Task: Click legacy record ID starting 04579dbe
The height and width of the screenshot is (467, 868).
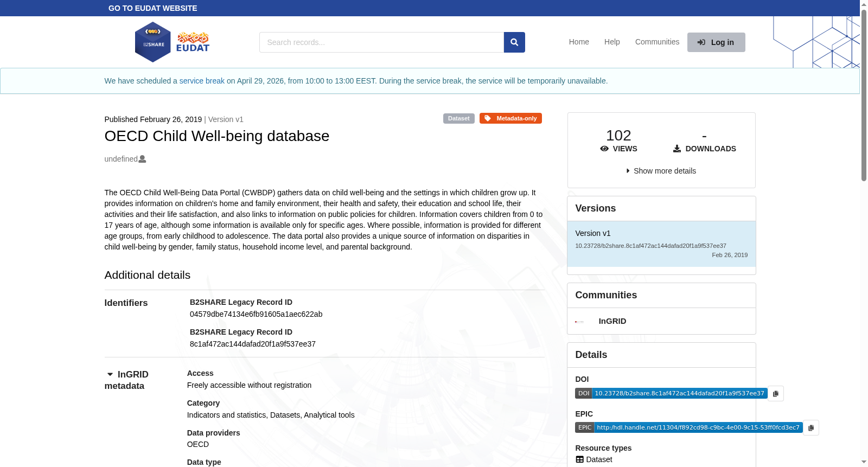Action: (x=256, y=314)
